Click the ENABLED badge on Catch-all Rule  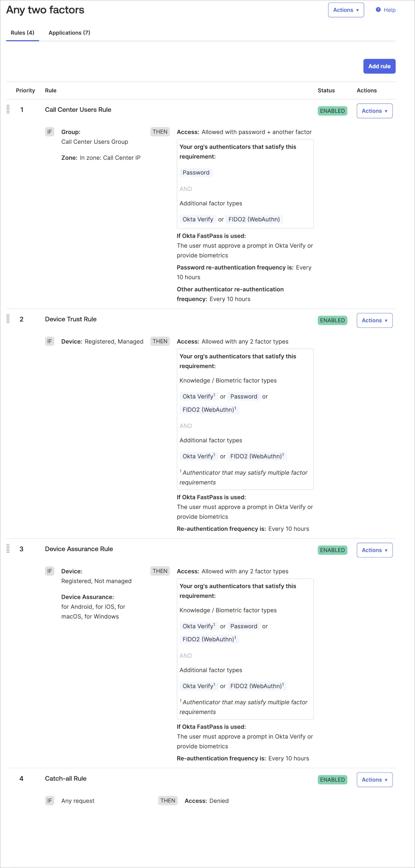coord(332,780)
